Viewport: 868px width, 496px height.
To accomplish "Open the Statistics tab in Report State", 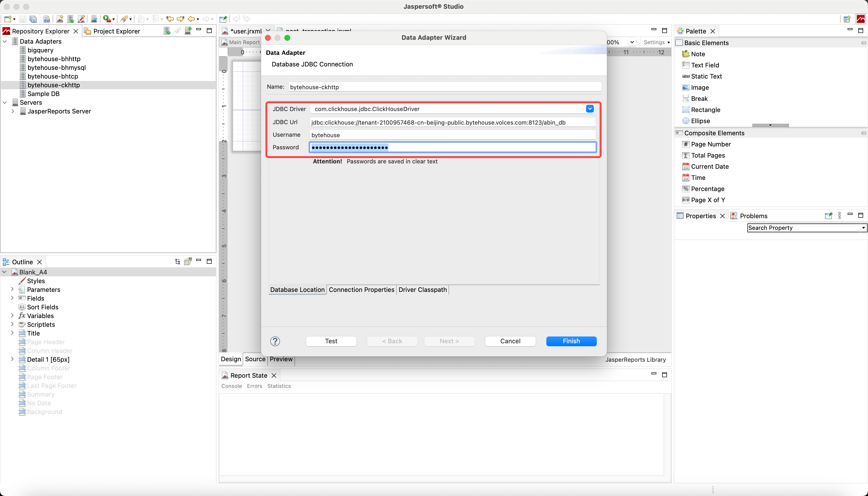I will click(279, 386).
